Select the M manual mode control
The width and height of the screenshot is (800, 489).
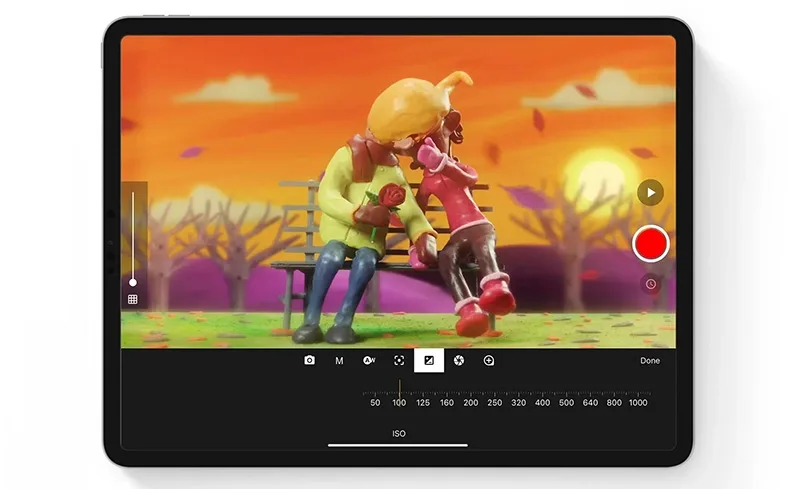pos(339,361)
